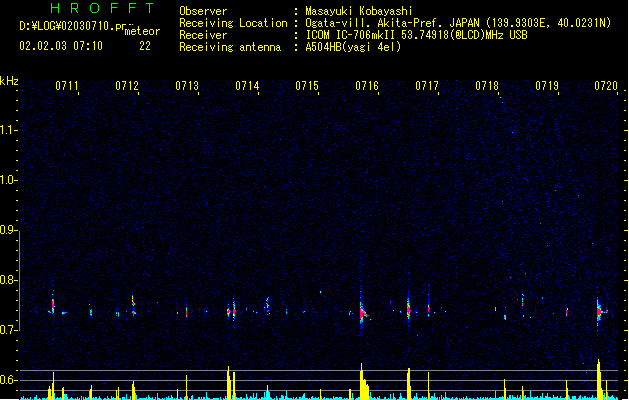
Task: Click the kHz axis unit label
Action: [x=9, y=81]
